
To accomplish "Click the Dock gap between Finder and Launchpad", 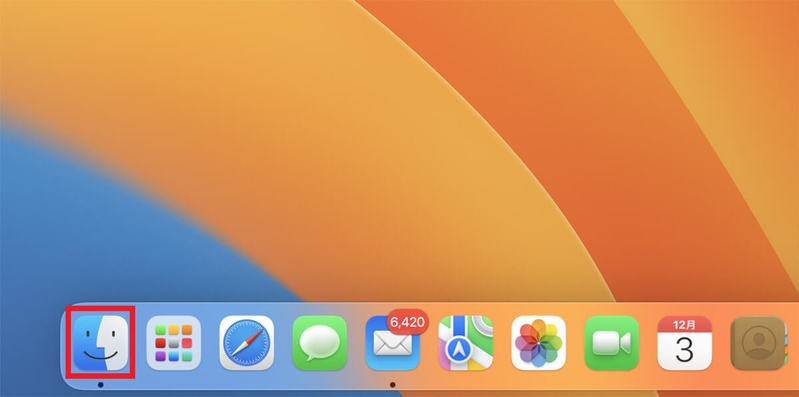I will pyautogui.click(x=138, y=342).
